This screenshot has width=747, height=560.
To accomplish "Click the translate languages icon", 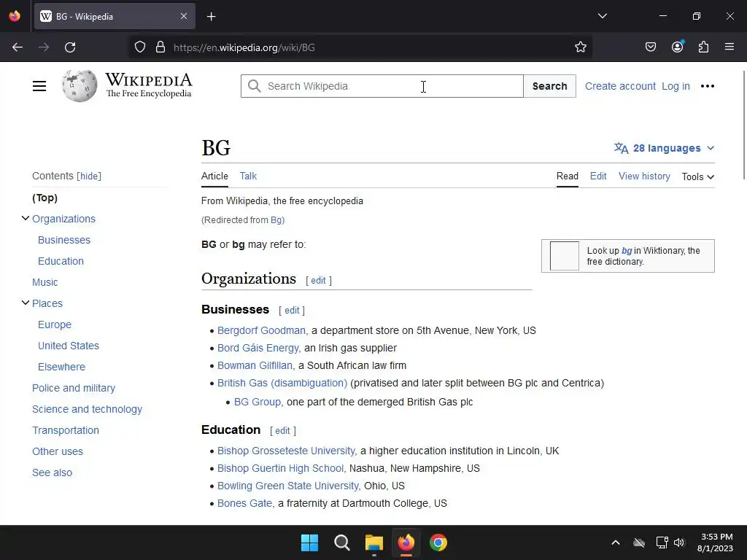I will coord(622,148).
